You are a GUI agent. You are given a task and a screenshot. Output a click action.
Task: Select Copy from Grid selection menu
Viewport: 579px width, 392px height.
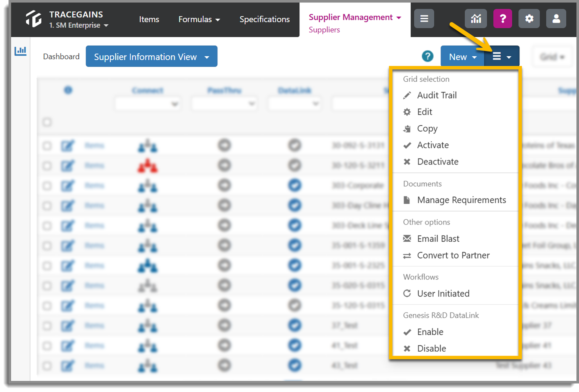pos(427,129)
